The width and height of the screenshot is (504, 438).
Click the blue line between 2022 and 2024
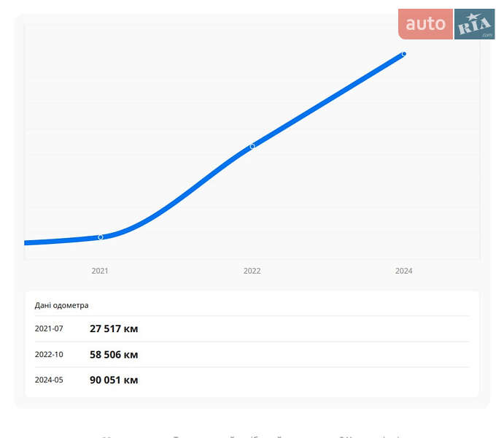click(x=328, y=100)
